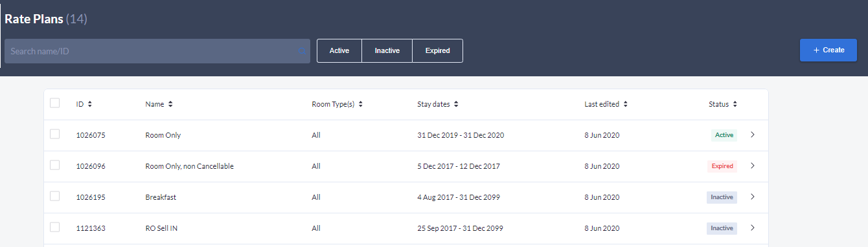Tick checkbox for plan 1026096
Screen dimensions: 868x247
[55, 165]
